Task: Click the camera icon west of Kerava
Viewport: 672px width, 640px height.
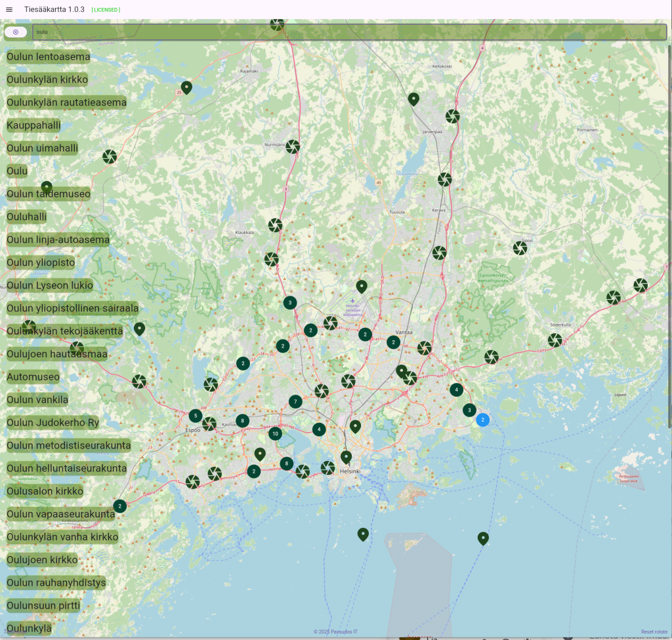Action: pos(445,179)
